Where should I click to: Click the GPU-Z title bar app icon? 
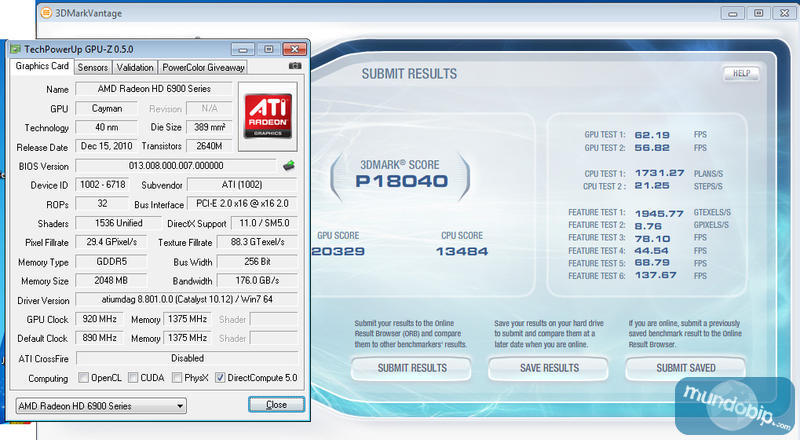pos(15,49)
